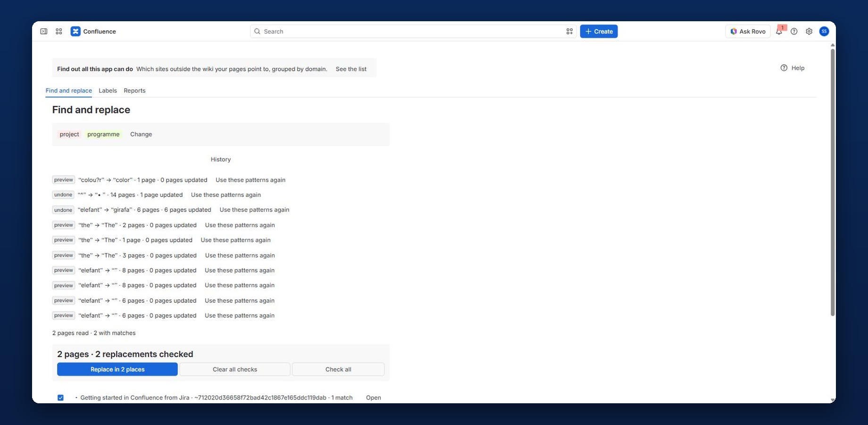Click the Search input field
This screenshot has height=425, width=868.
click(413, 31)
